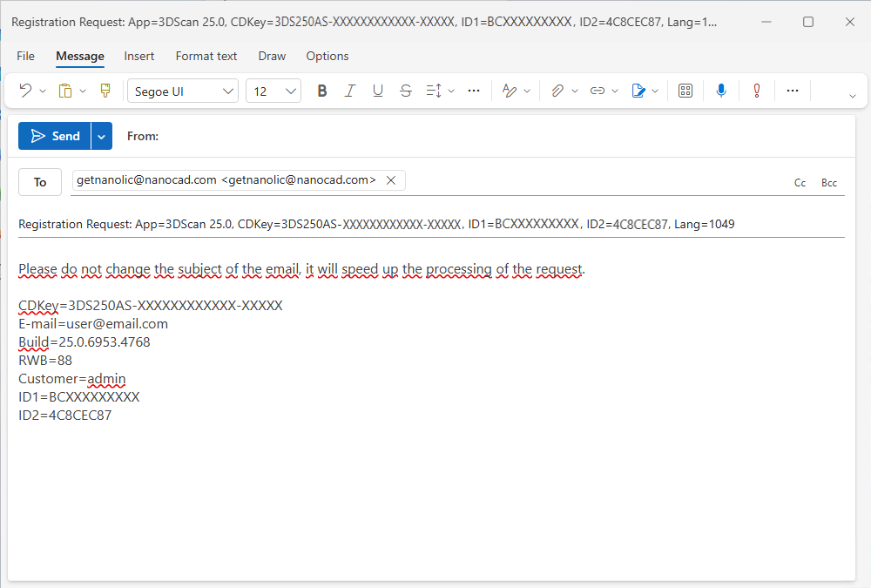Viewport: 871px width, 588px height.
Task: Switch to the Format text tab
Action: pyautogui.click(x=206, y=56)
